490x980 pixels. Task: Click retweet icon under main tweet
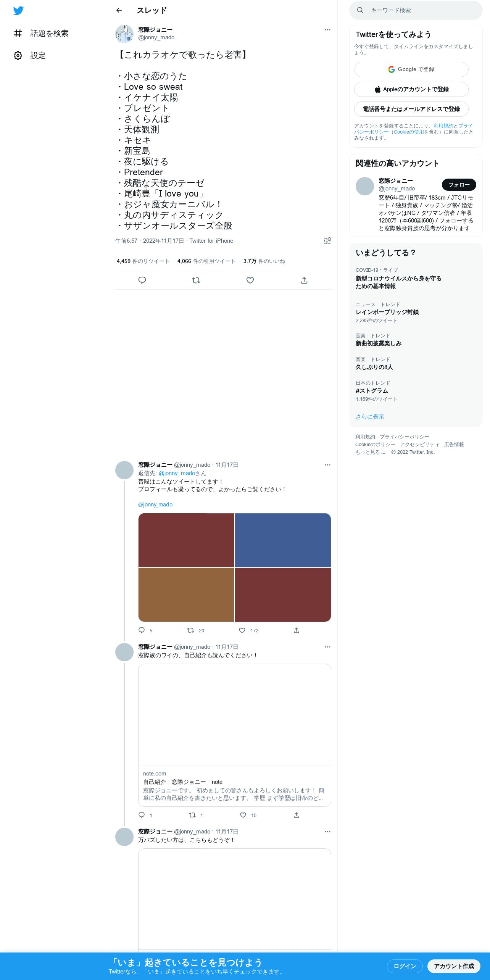point(196,280)
